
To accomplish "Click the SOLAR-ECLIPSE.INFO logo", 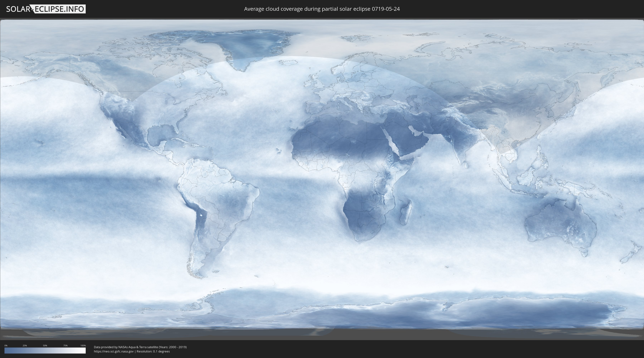I will point(46,9).
